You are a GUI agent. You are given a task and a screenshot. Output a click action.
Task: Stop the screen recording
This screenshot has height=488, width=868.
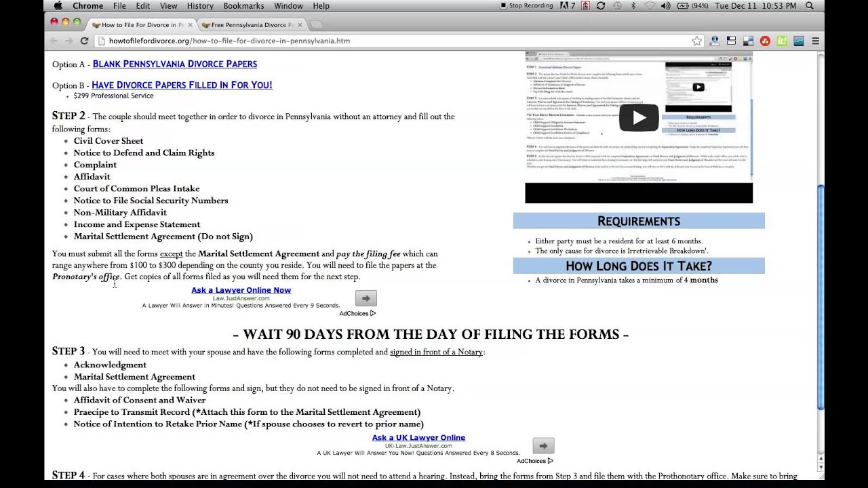[x=526, y=5]
